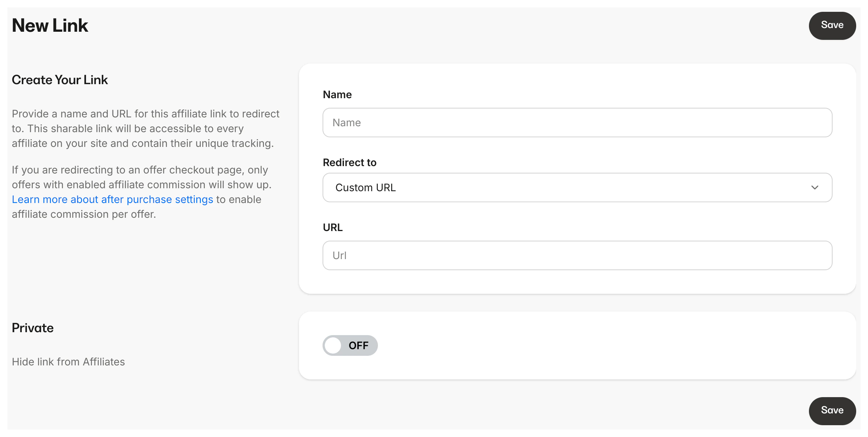
Task: Click the URL field label
Action: pyautogui.click(x=333, y=227)
